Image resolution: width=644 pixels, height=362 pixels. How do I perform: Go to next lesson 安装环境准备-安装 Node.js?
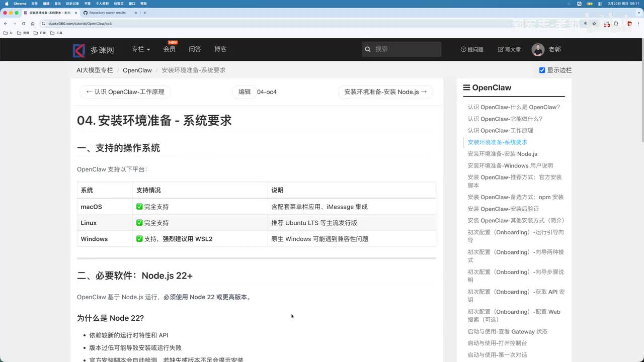point(385,92)
